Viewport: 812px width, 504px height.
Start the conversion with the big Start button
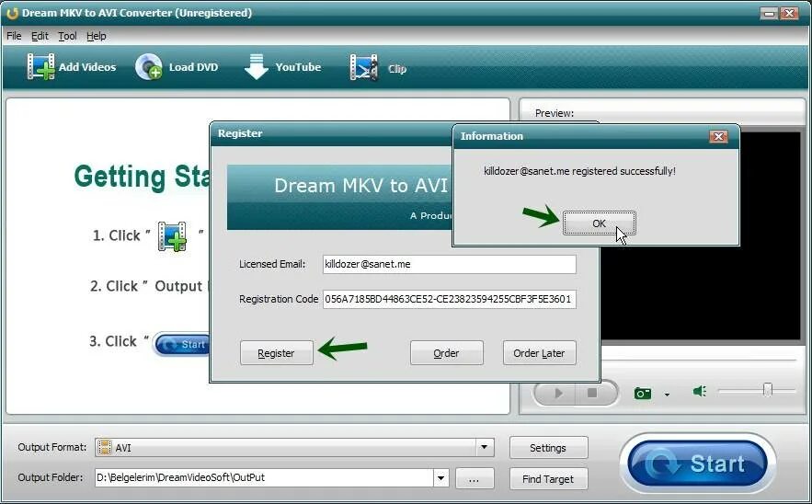(x=697, y=464)
